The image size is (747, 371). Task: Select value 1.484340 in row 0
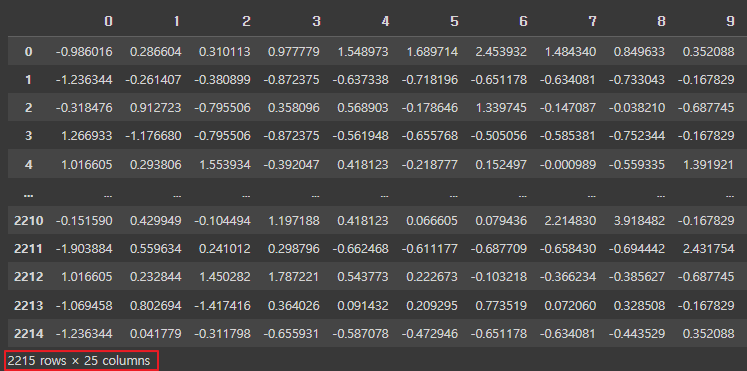click(x=570, y=51)
